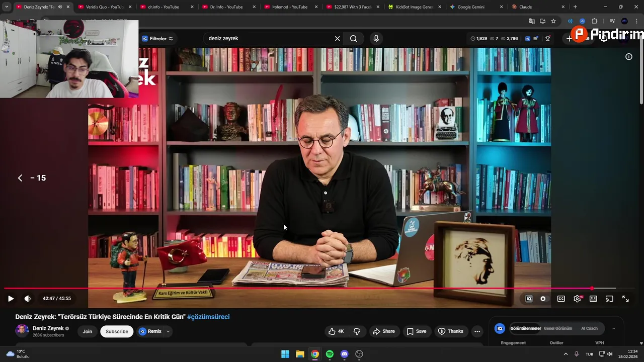
Task: Open vidIQ list icon in header
Action: tap(536, 39)
